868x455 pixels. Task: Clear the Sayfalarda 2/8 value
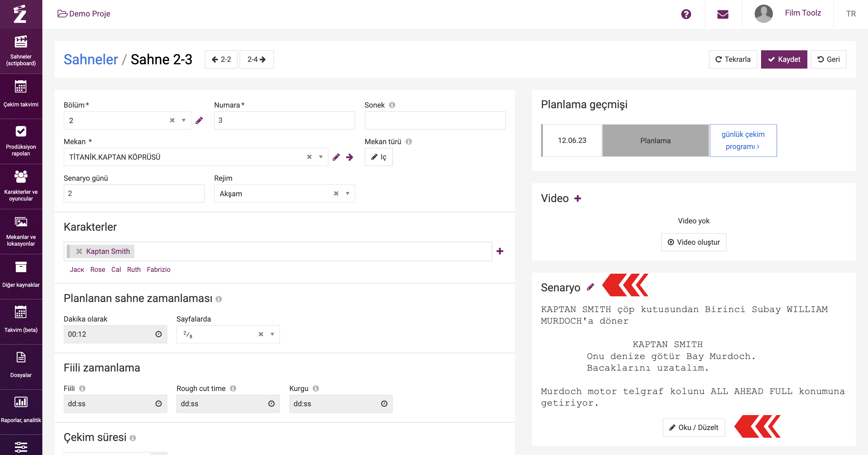[x=261, y=334]
